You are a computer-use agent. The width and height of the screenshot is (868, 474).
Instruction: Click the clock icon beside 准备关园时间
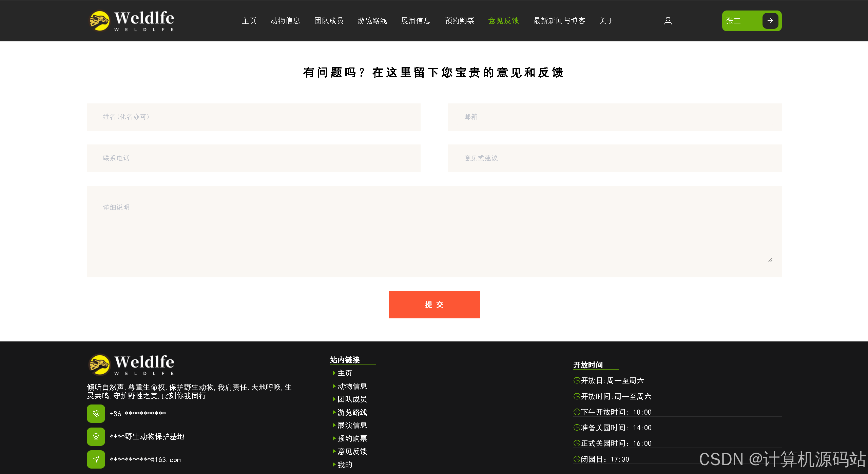[577, 428]
